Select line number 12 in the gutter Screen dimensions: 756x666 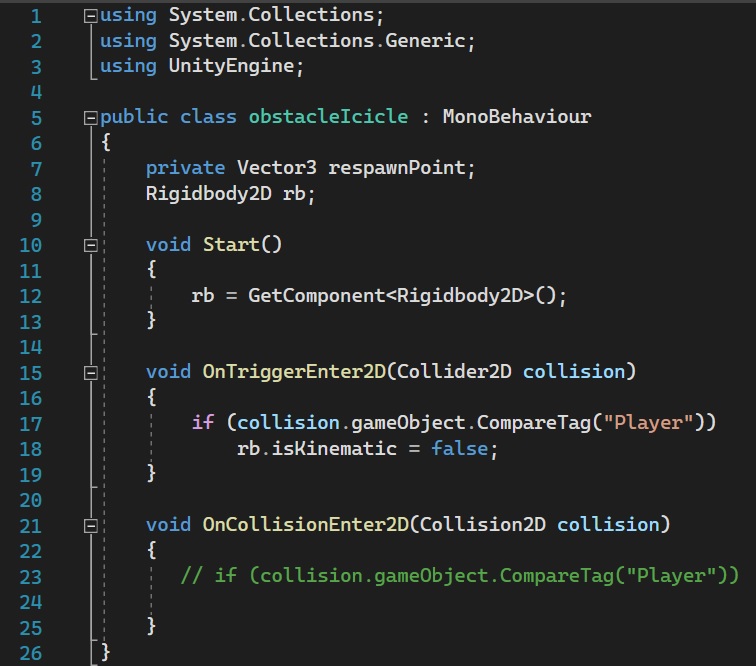[x=30, y=295]
